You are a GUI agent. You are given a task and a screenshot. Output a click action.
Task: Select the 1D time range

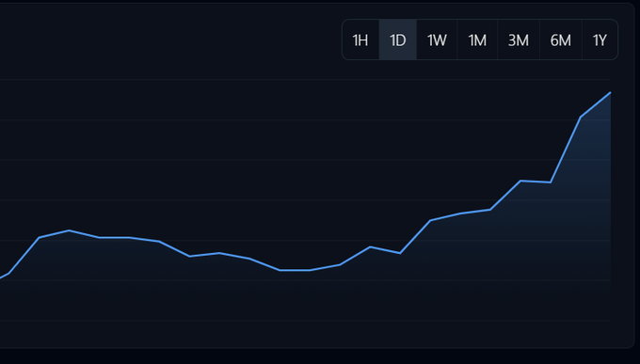point(398,40)
